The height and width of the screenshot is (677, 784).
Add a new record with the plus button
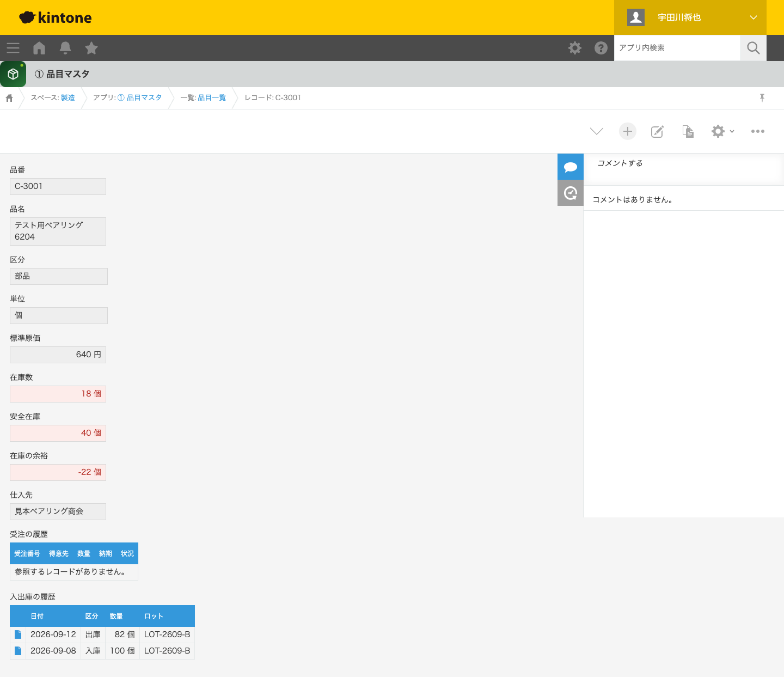tap(628, 131)
